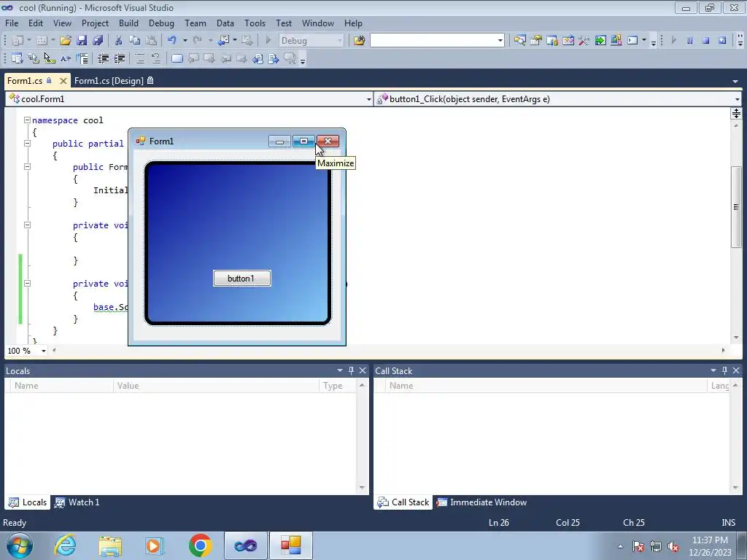The height and width of the screenshot is (560, 747).
Task: Pause debugging with the Break All icon
Action: pyautogui.click(x=689, y=41)
